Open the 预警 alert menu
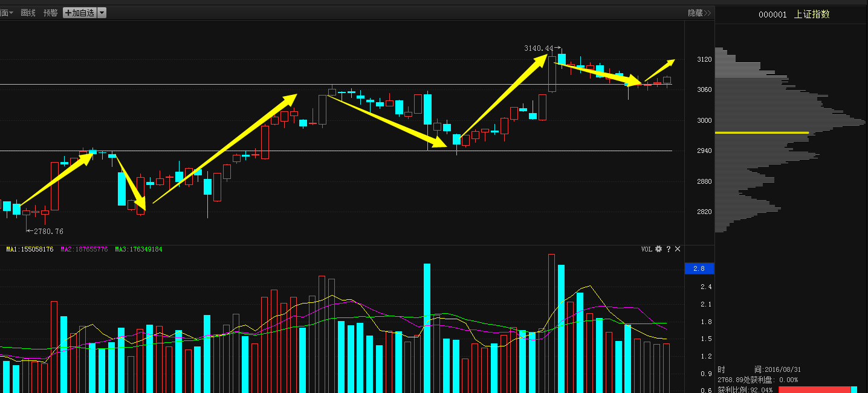The height and width of the screenshot is (393, 868). click(x=50, y=13)
